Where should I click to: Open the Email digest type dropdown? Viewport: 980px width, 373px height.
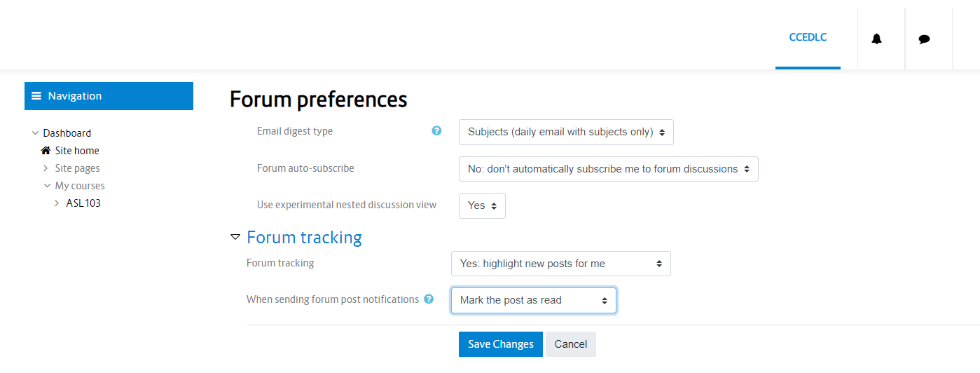566,132
